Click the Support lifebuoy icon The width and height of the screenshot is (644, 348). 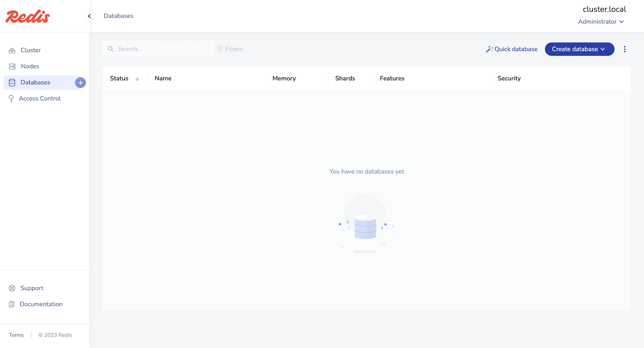click(12, 288)
